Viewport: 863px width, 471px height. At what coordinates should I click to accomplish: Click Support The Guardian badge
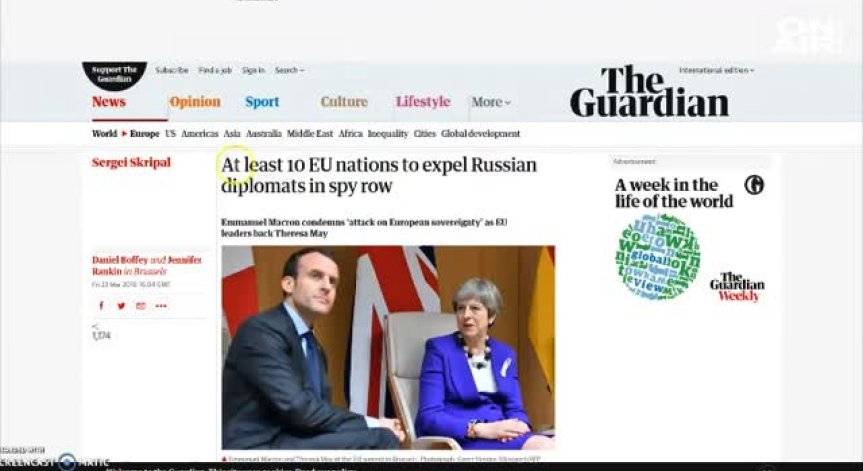[x=114, y=75]
